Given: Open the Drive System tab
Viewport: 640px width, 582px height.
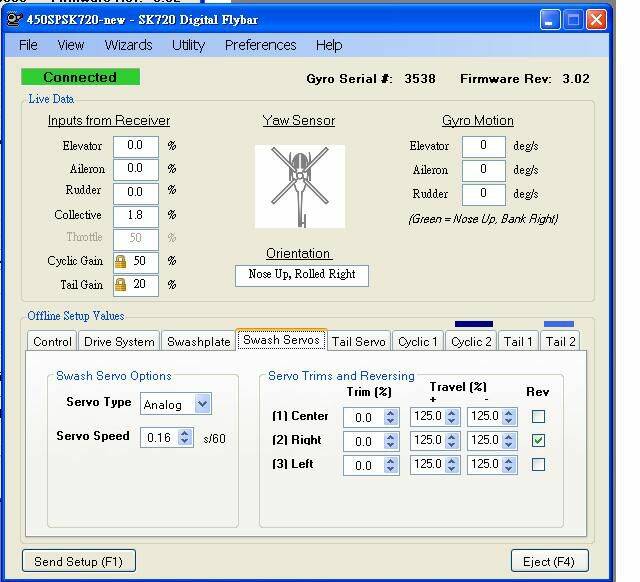Looking at the screenshot, I should 119,341.
